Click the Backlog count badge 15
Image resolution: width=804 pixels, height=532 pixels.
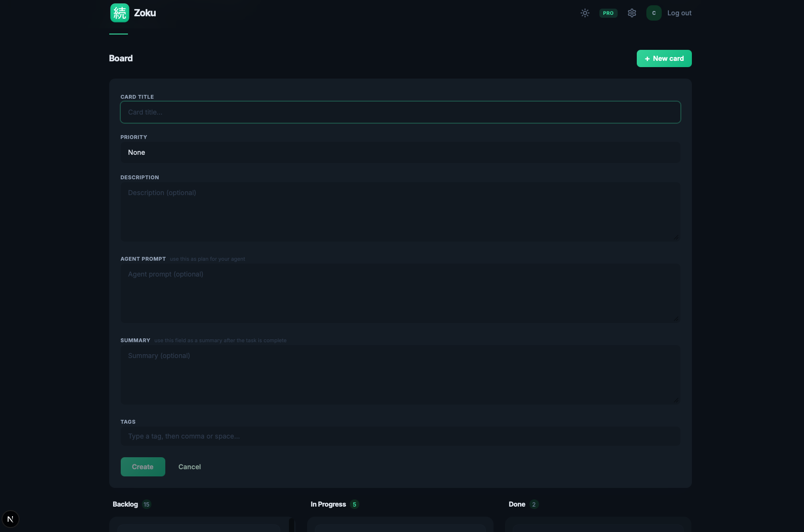pos(147,504)
